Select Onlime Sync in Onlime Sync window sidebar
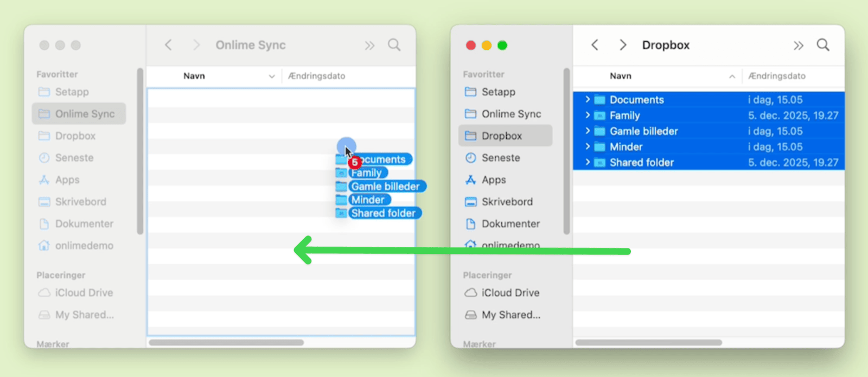Viewport: 868px width, 377px height. pyautogui.click(x=79, y=114)
